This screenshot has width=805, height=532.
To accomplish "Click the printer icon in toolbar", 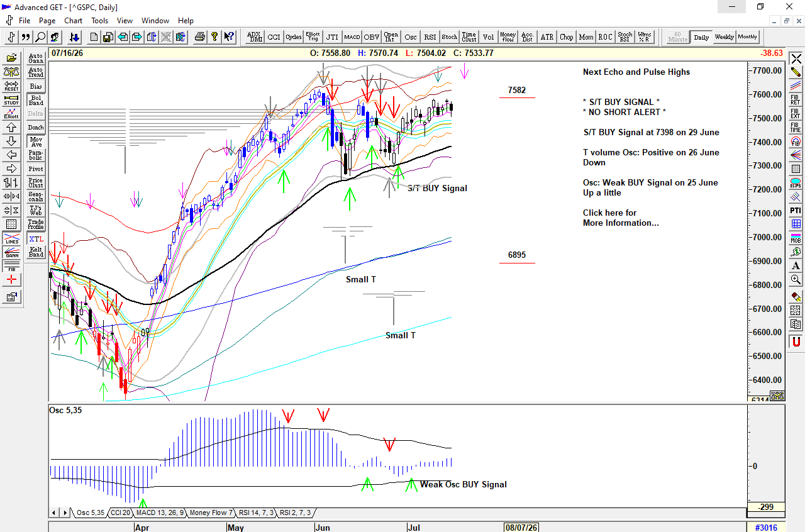I will pos(200,36).
